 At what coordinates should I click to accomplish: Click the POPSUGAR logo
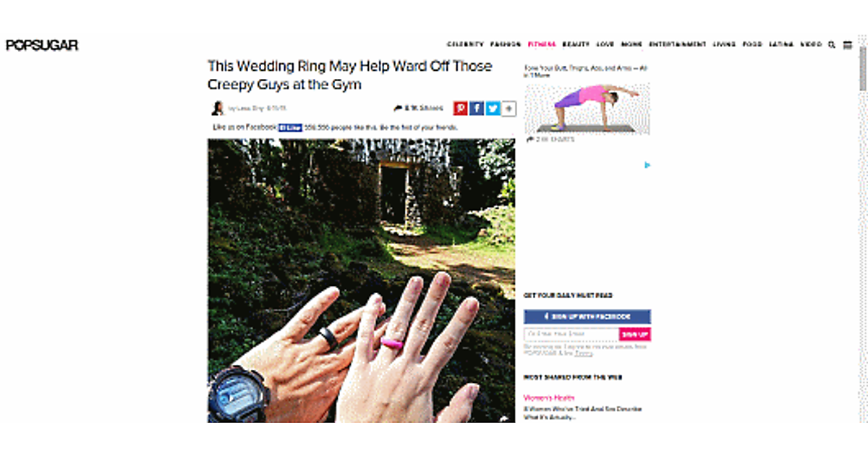[42, 45]
